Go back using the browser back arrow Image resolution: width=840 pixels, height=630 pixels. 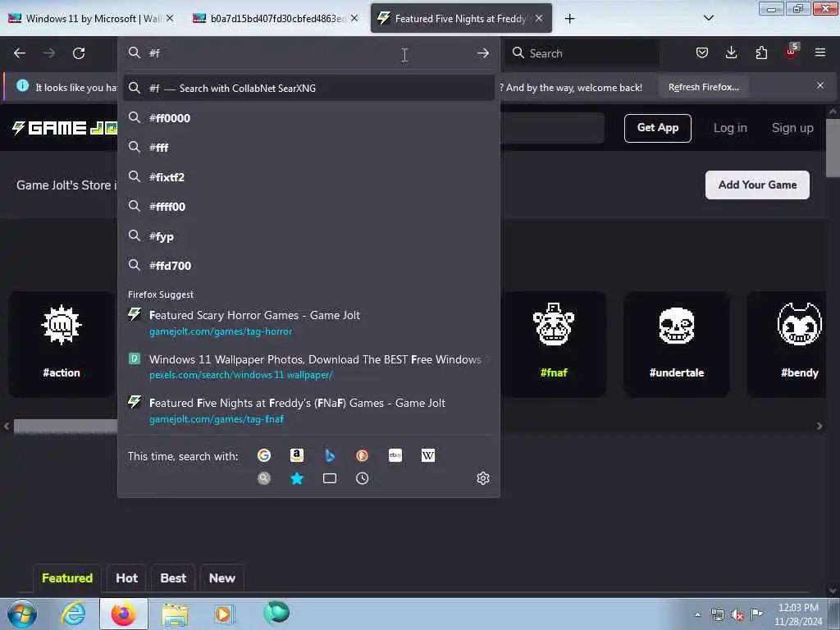click(x=20, y=53)
